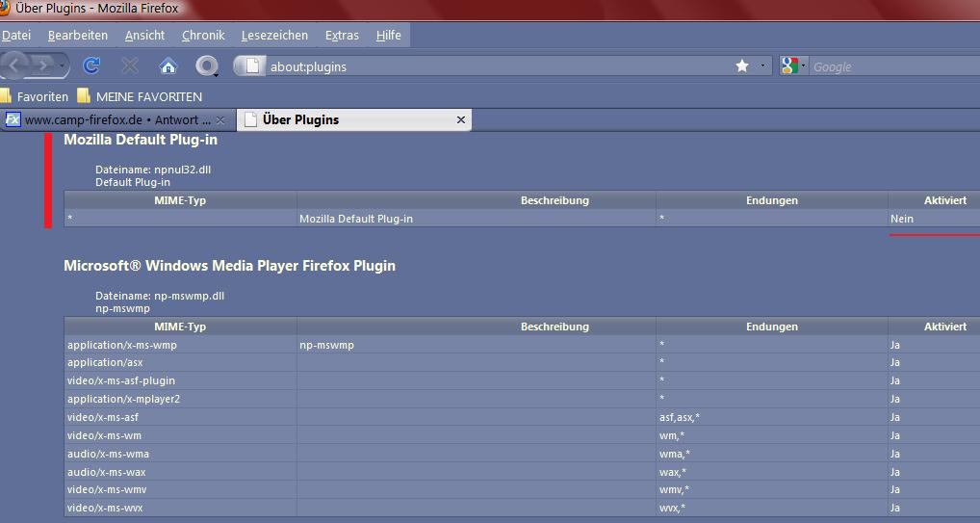Open the Favoriten bookmarks folder
This screenshot has height=523, width=980.
tap(35, 96)
